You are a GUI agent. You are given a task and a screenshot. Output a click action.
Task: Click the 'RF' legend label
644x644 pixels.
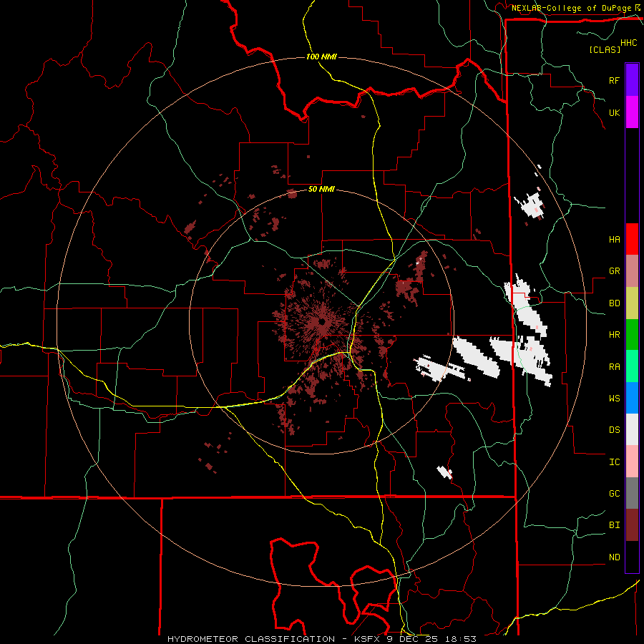tap(614, 80)
